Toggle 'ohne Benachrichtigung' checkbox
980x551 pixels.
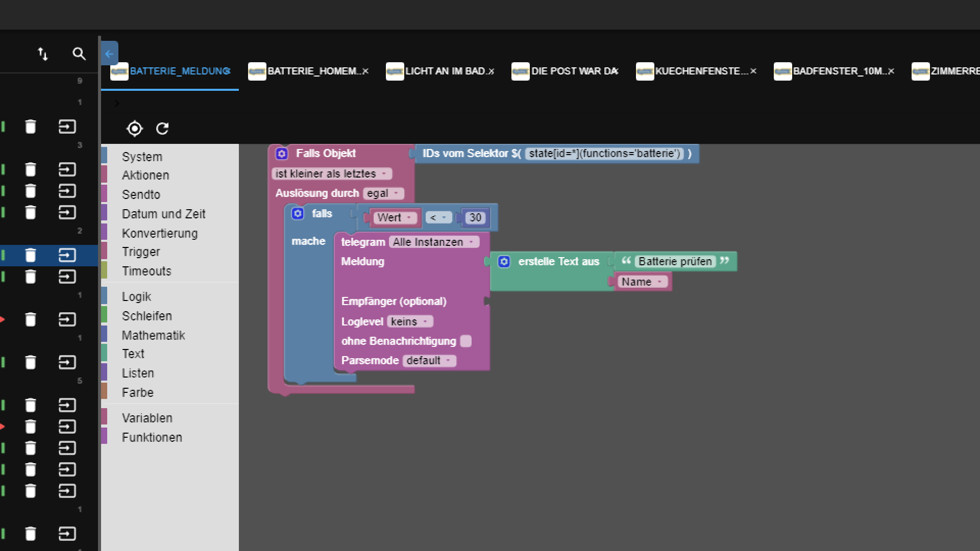(x=465, y=341)
